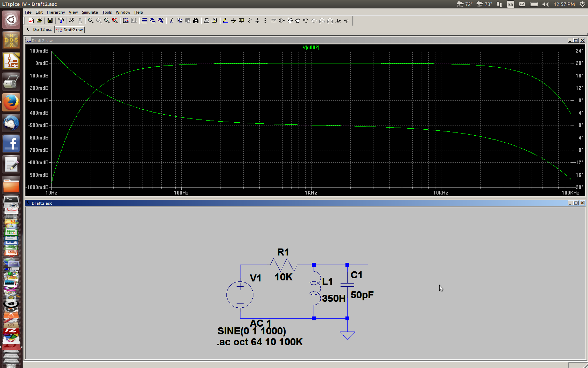Click the ground symbol in schematic
The width and height of the screenshot is (588, 368).
(x=347, y=335)
